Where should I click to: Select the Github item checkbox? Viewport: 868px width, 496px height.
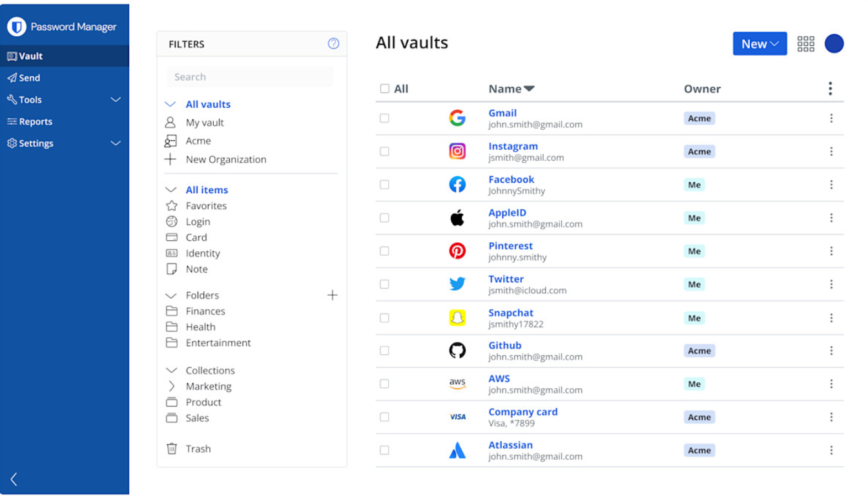[384, 351]
